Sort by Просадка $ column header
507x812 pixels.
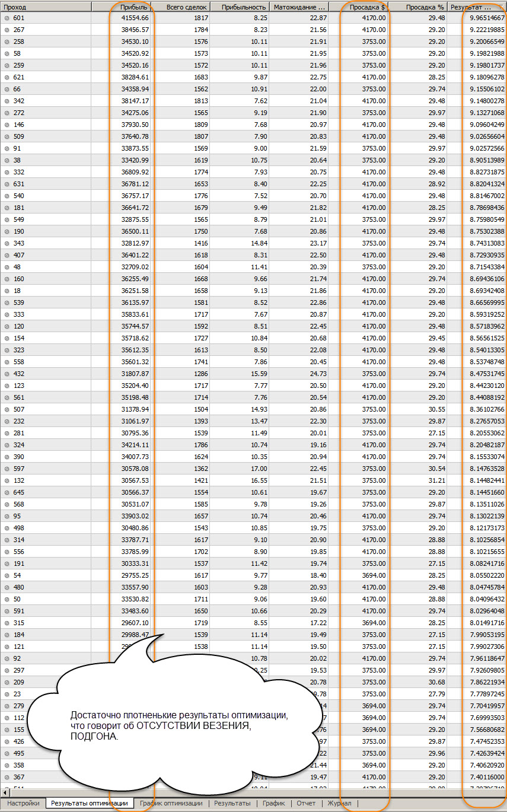tap(358, 7)
